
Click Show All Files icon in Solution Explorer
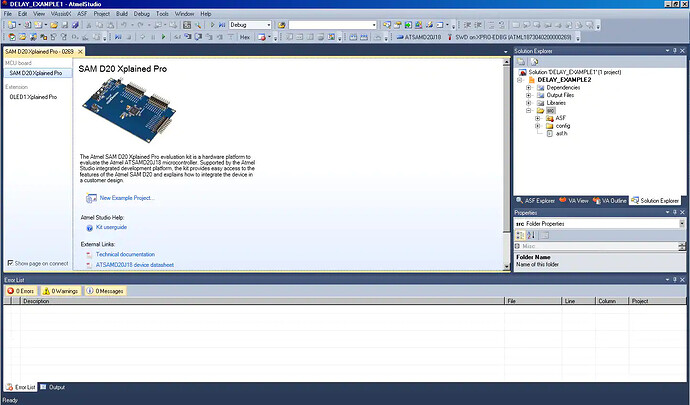click(x=534, y=62)
